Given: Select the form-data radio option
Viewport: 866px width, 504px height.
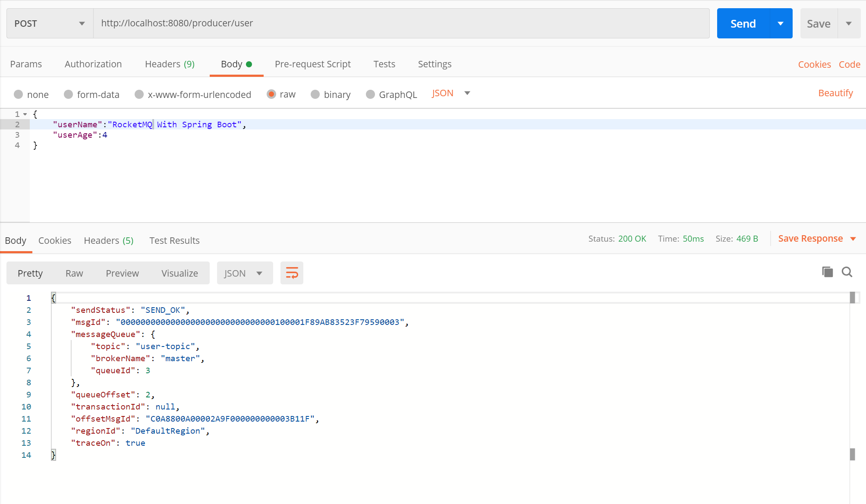Looking at the screenshot, I should click(x=68, y=94).
